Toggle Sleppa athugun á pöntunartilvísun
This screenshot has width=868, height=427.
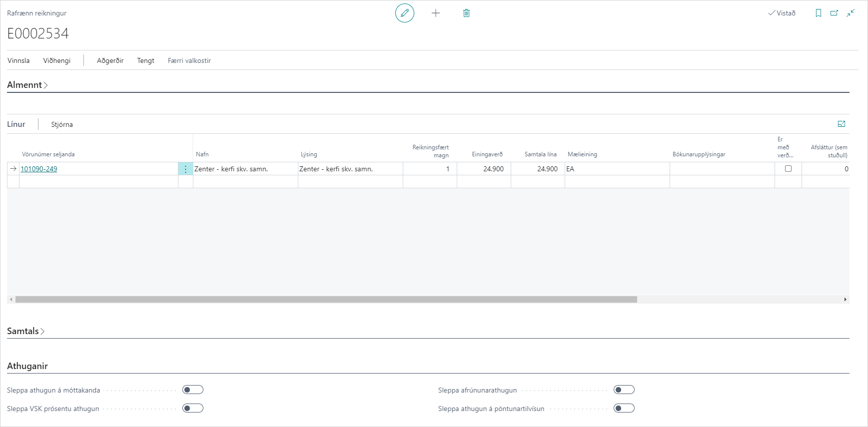click(x=624, y=408)
